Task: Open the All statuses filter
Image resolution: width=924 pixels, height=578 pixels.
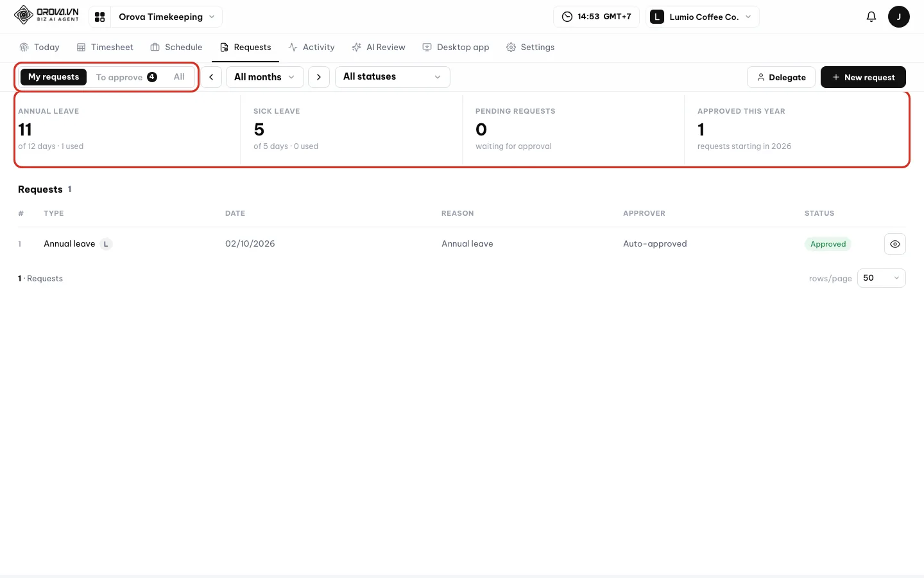Action: [x=393, y=77]
